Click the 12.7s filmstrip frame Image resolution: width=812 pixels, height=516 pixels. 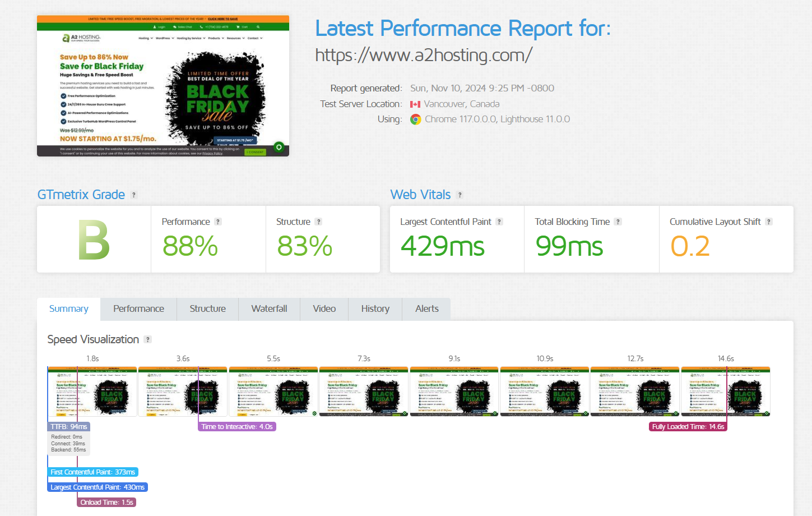[635, 391]
